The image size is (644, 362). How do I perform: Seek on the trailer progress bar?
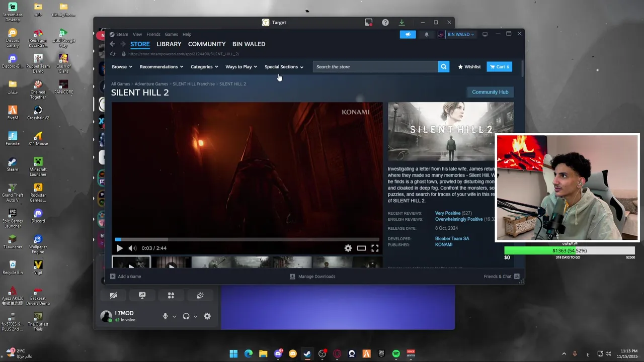[x=247, y=239]
